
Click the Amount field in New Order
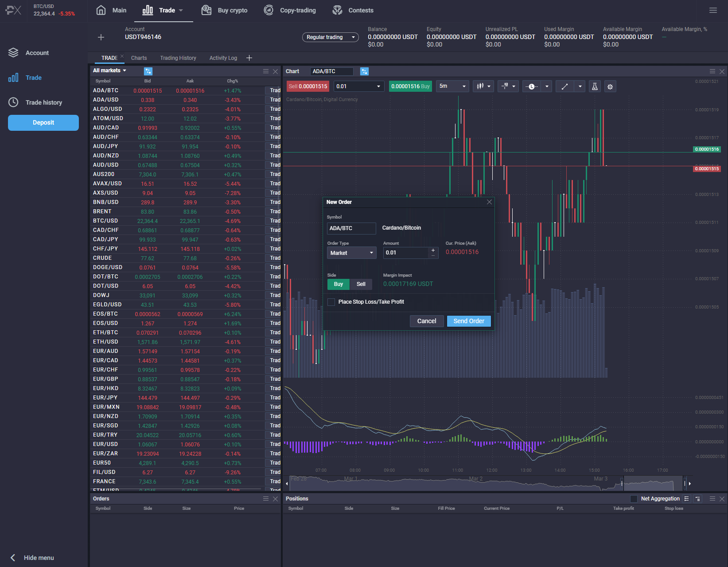pos(406,253)
